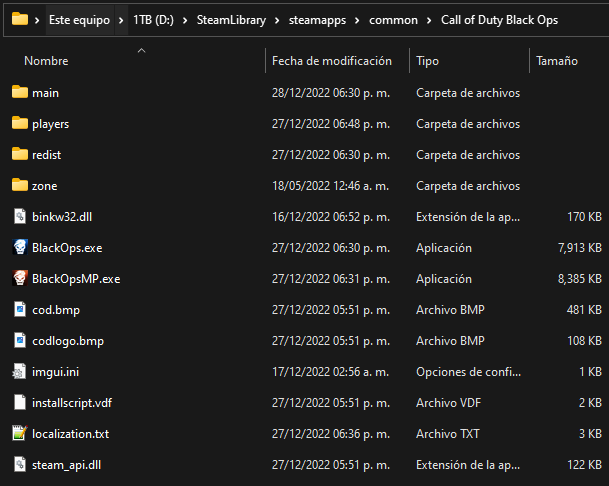609x486 pixels.
Task: Click the 27/12/2022 06:48 p. m. date
Action: pyautogui.click(x=331, y=124)
